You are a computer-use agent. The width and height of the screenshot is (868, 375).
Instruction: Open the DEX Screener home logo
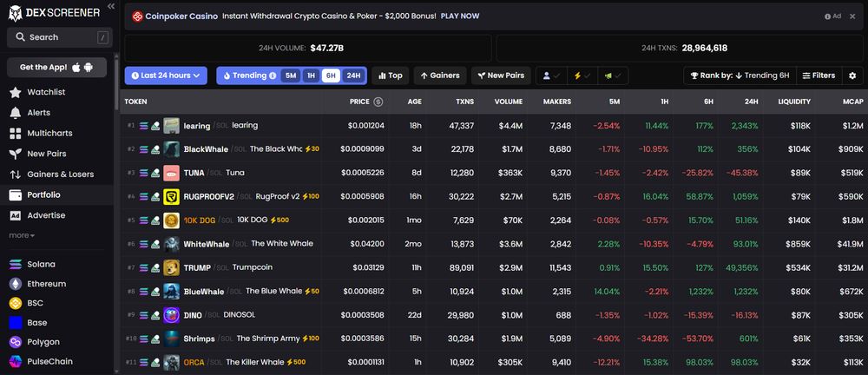click(54, 13)
